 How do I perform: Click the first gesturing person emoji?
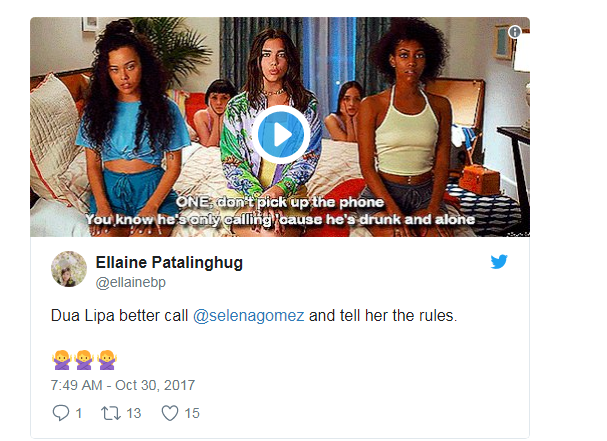click(59, 360)
